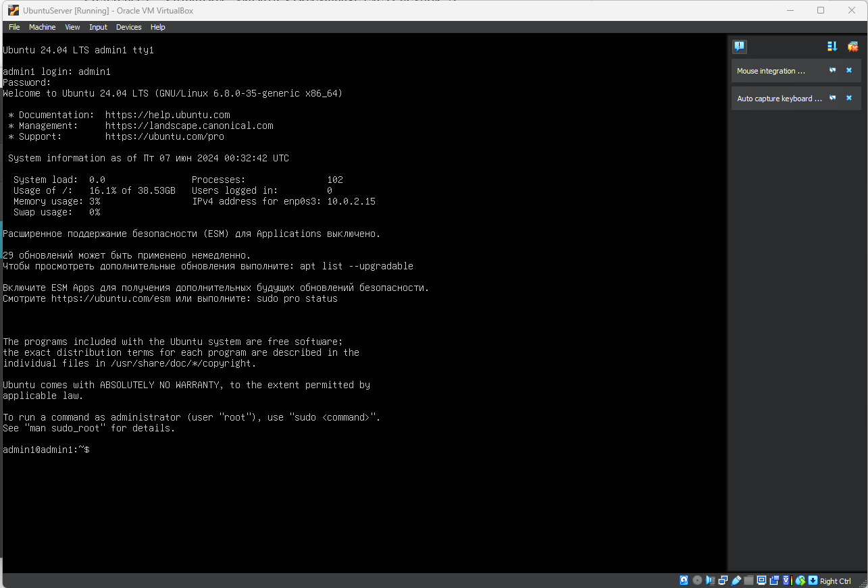Click the 'Ubuntu 24.04 LTS admin1 tty1' line

point(78,50)
